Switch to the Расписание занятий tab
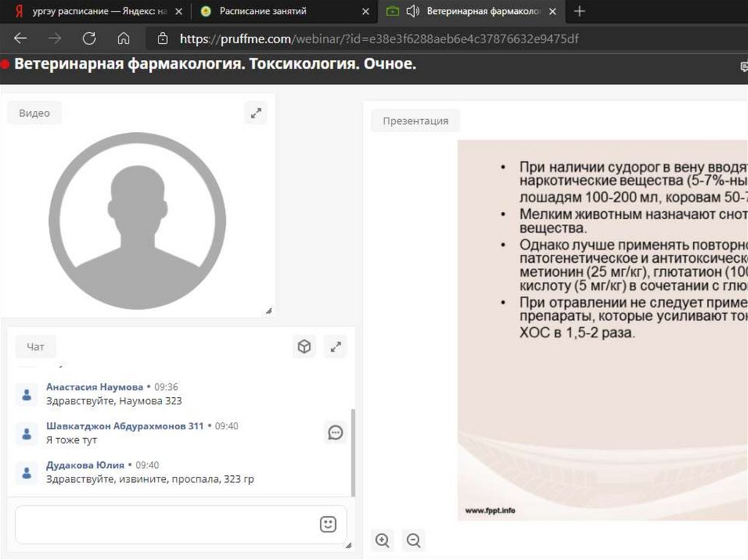Image resolution: width=748 pixels, height=560 pixels. (x=263, y=11)
